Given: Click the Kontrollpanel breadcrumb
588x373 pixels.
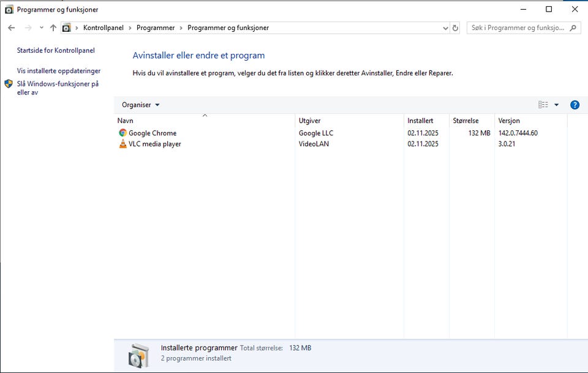Looking at the screenshot, I should pos(103,28).
